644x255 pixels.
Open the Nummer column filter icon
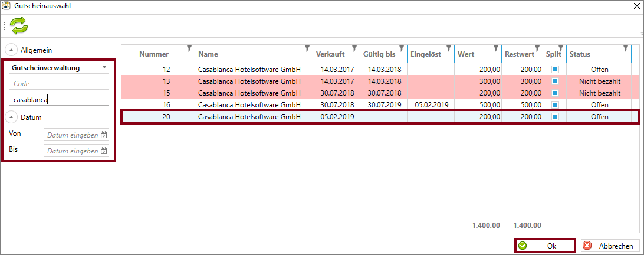click(x=189, y=48)
